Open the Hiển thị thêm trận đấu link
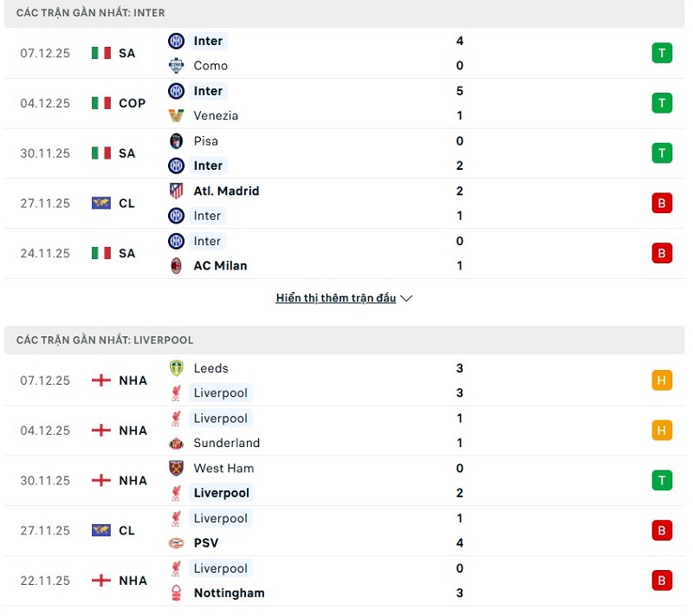The height and width of the screenshot is (616, 693). coord(338,297)
